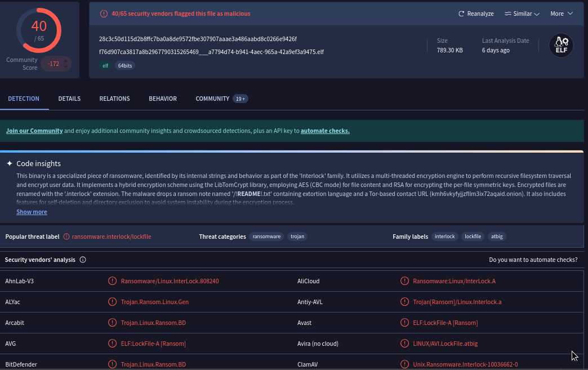This screenshot has width=588, height=370.
Task: Click the alert icon in the ClamAV row
Action: [x=404, y=364]
